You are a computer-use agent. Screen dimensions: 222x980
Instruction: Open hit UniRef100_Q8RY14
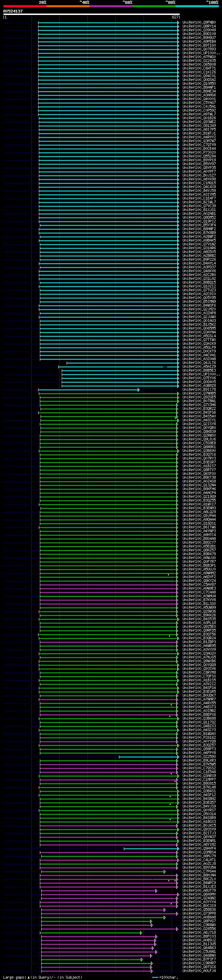click(199, 26)
